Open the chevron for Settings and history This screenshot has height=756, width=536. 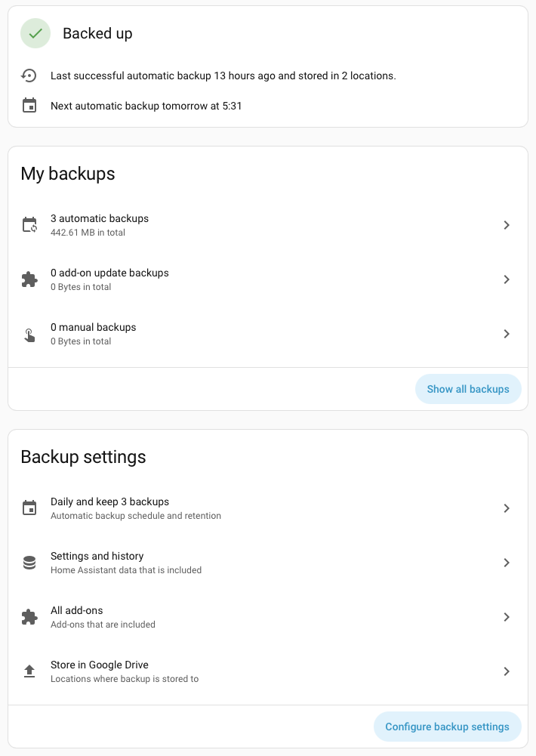[507, 563]
